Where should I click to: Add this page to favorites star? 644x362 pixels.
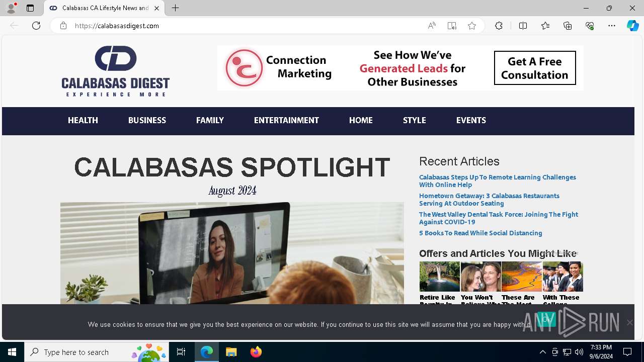point(472,26)
